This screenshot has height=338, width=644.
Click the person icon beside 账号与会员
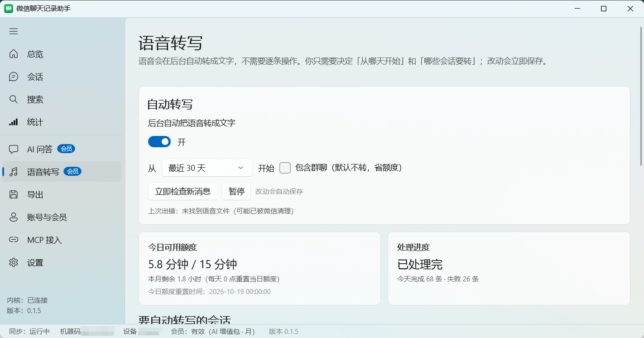coord(14,217)
